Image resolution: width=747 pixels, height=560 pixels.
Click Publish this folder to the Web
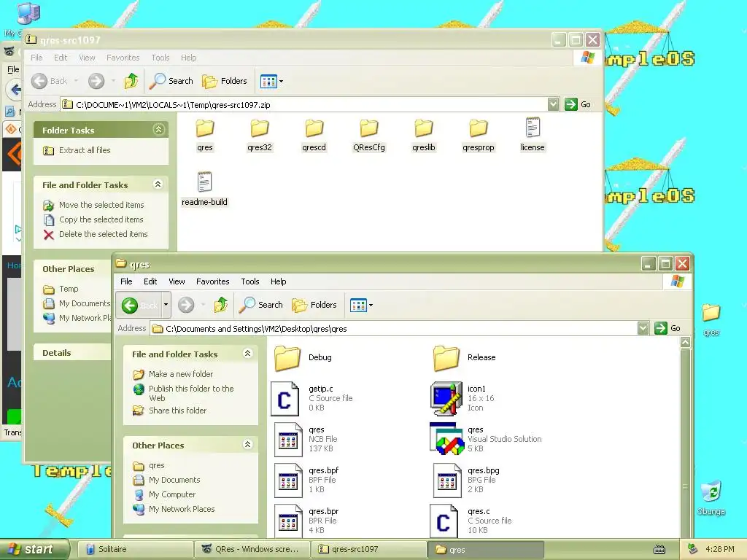192,393
